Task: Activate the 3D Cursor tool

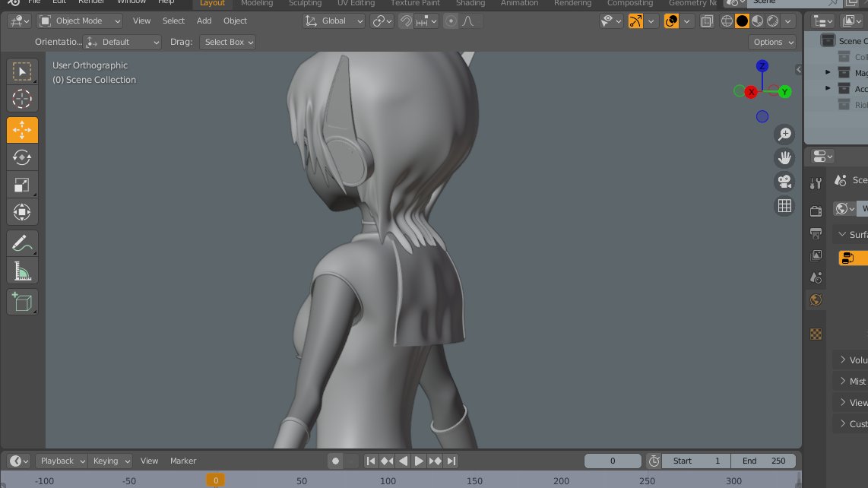Action: 22,99
